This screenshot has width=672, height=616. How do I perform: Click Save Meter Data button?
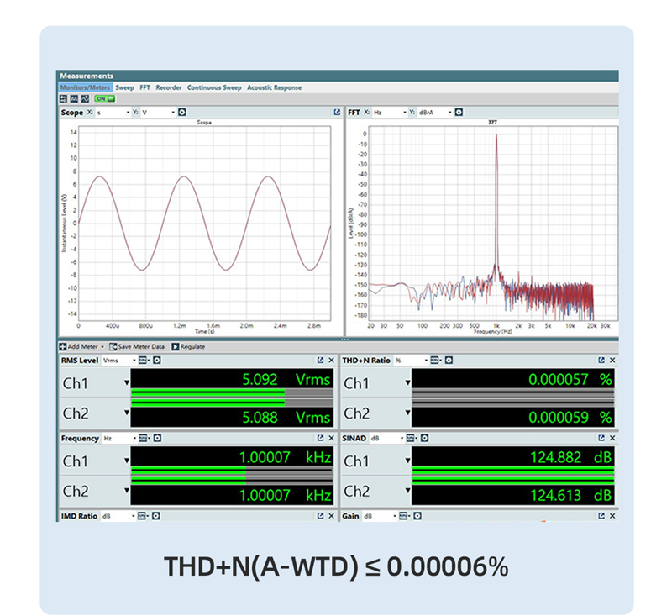coord(138,346)
